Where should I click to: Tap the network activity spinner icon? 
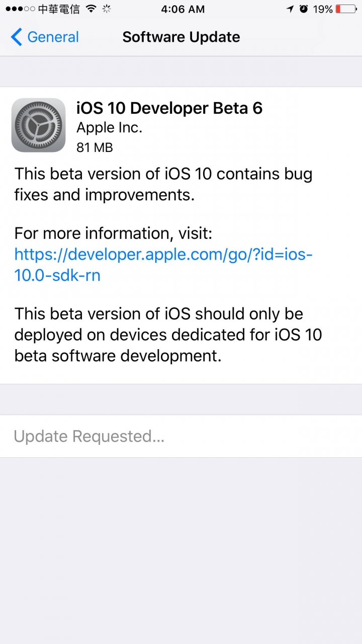tap(106, 9)
